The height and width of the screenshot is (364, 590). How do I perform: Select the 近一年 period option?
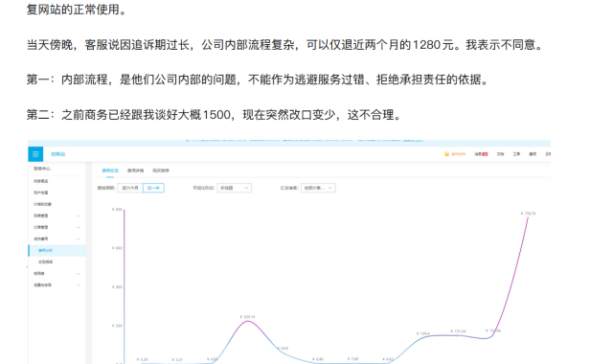tap(153, 188)
